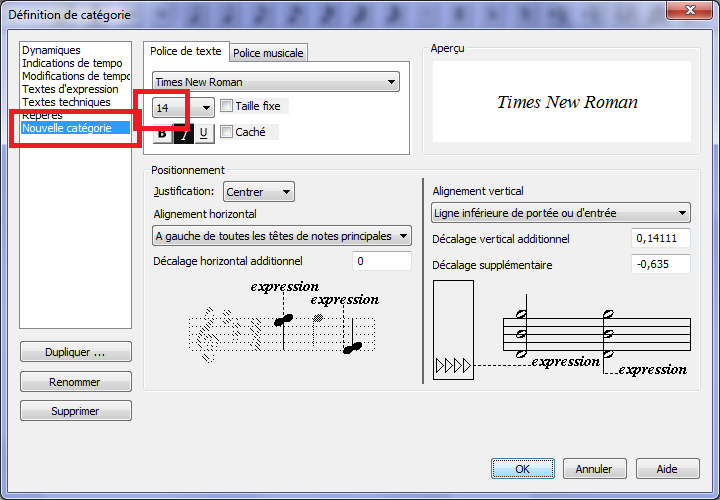Open the Times New Roman font dropdown
Viewport: 720px width, 500px height.
click(x=276, y=82)
